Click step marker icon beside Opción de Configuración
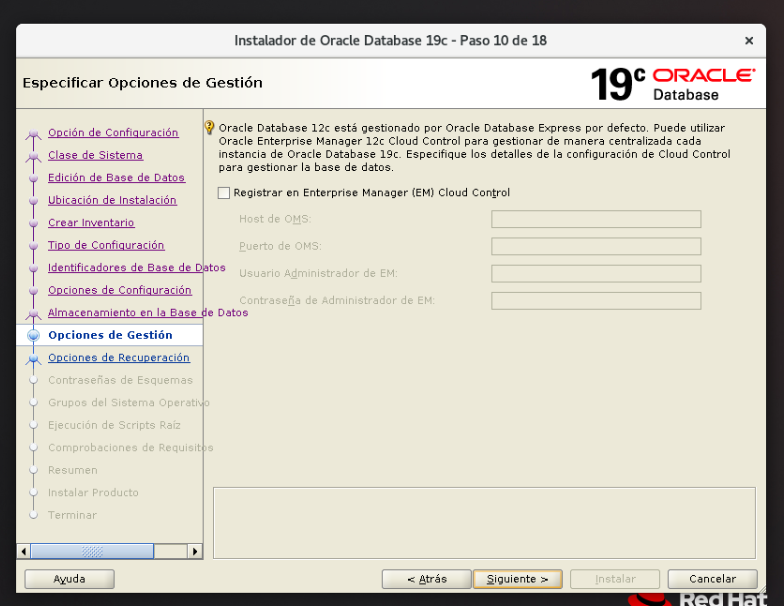The height and width of the screenshot is (606, 784). pos(34,134)
